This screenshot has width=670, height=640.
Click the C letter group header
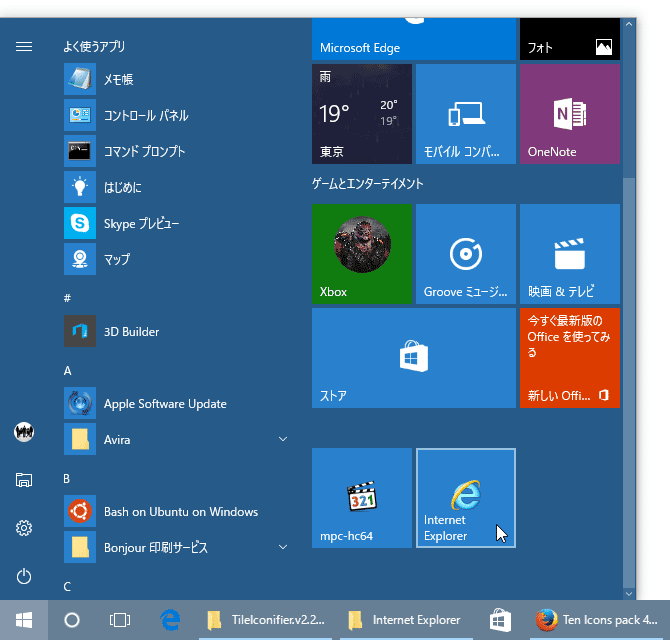[x=67, y=587]
